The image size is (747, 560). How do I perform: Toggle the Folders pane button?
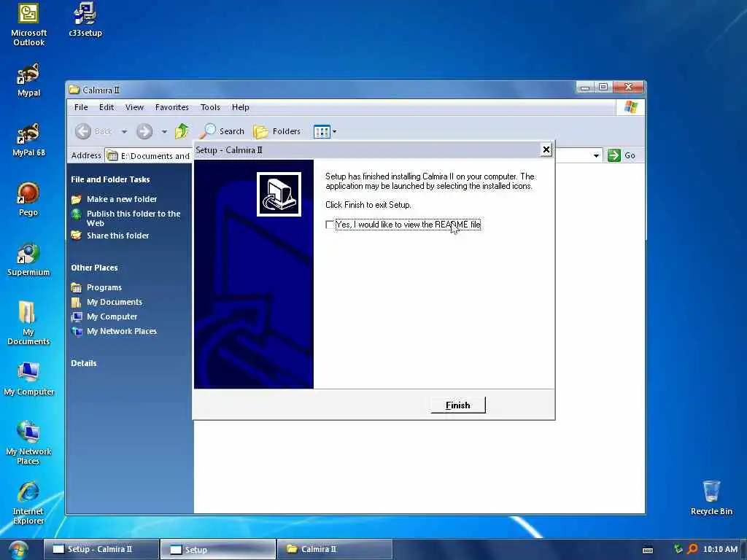(x=277, y=131)
